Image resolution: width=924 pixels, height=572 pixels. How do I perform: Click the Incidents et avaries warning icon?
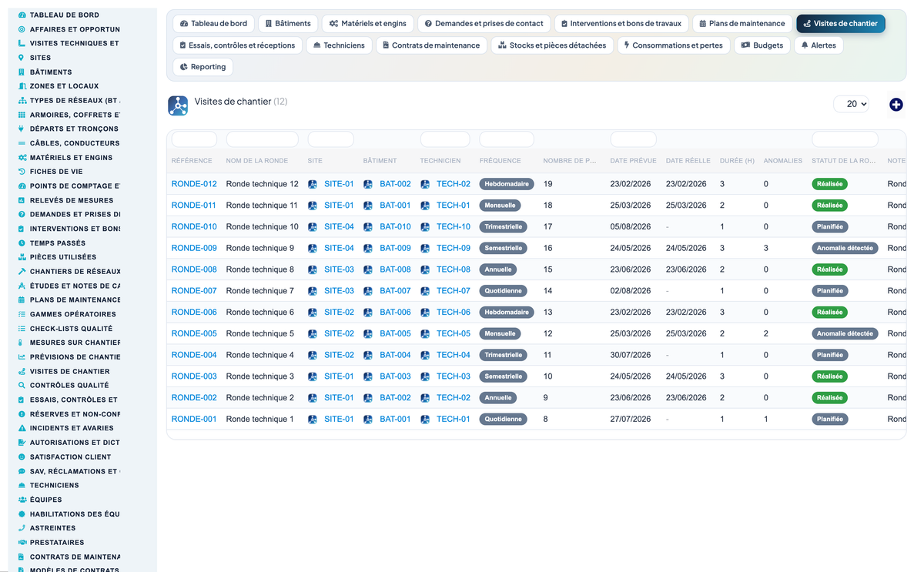(x=22, y=428)
